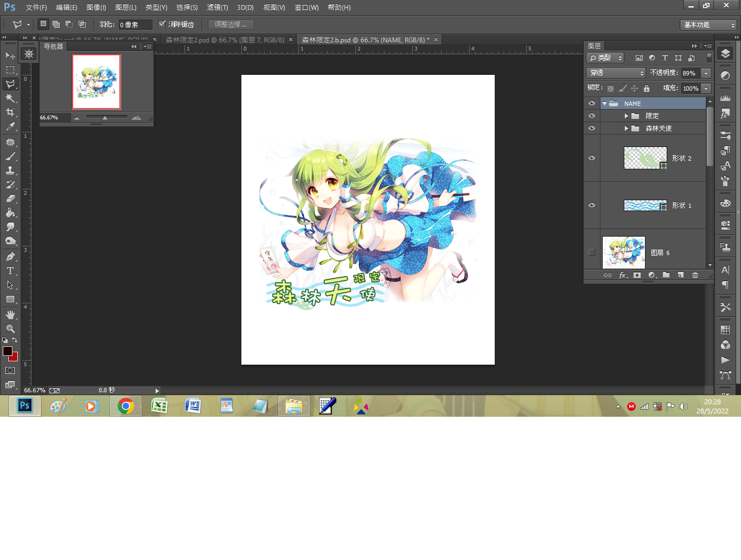Select the Eyedropper tool
741x560 pixels.
[10, 126]
